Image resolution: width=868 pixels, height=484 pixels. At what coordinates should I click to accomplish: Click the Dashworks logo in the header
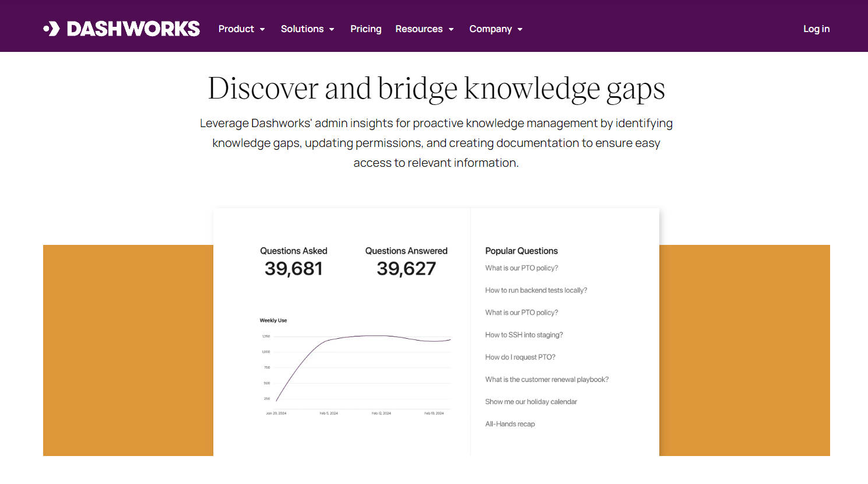122,29
